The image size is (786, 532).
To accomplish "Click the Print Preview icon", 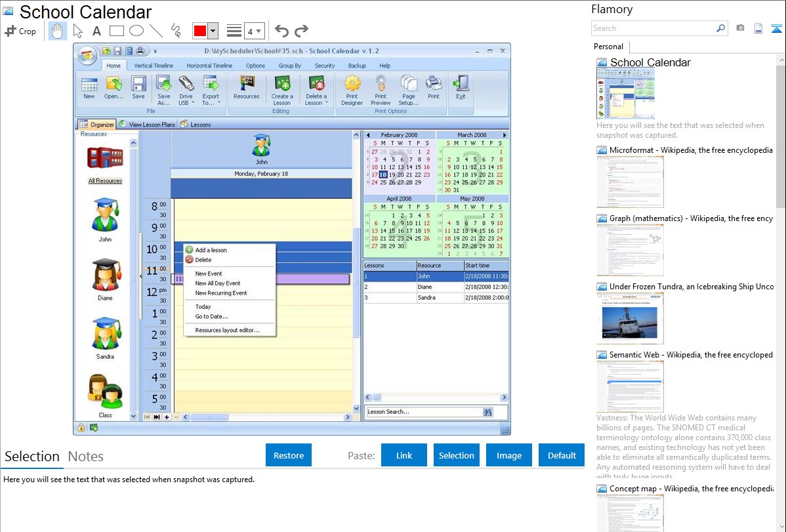I will 381,91.
